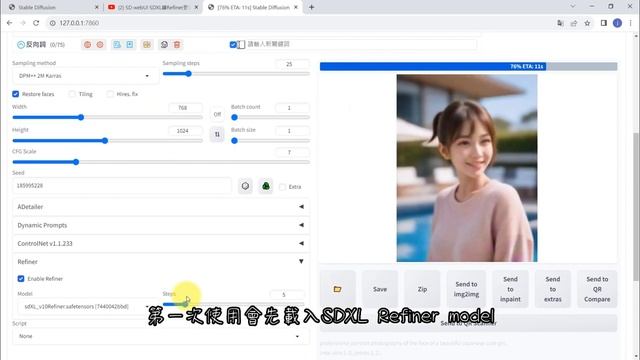Click the blue icon left of the yellow icon
This screenshot has width=640, height=360.
130,44
